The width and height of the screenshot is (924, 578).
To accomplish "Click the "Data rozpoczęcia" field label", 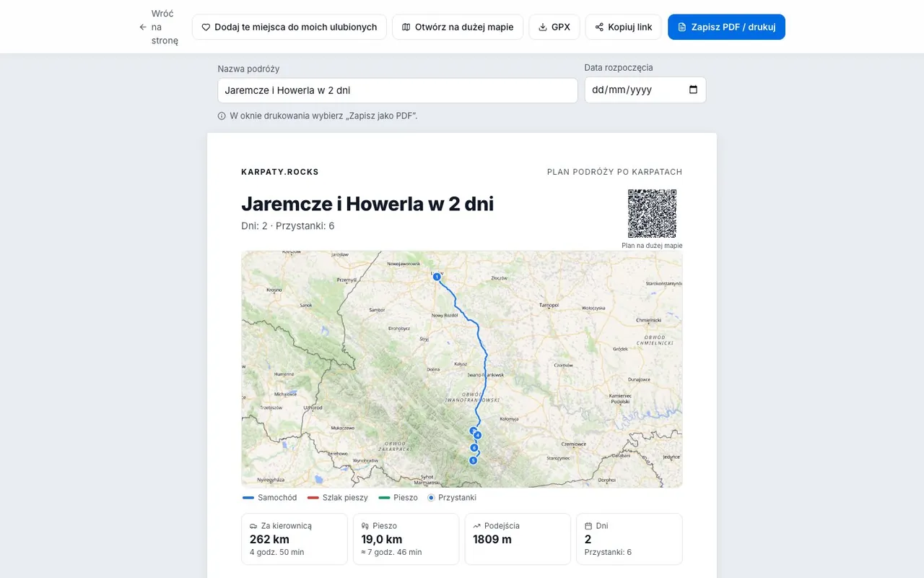I will click(619, 68).
